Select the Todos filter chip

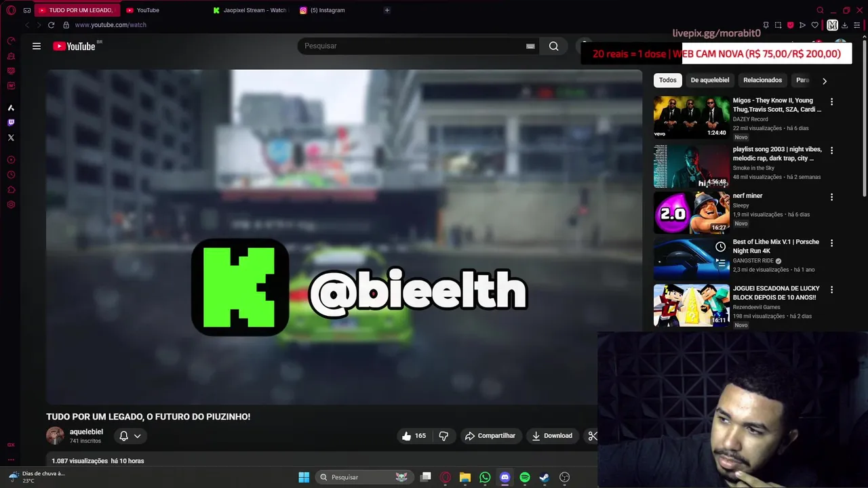668,80
